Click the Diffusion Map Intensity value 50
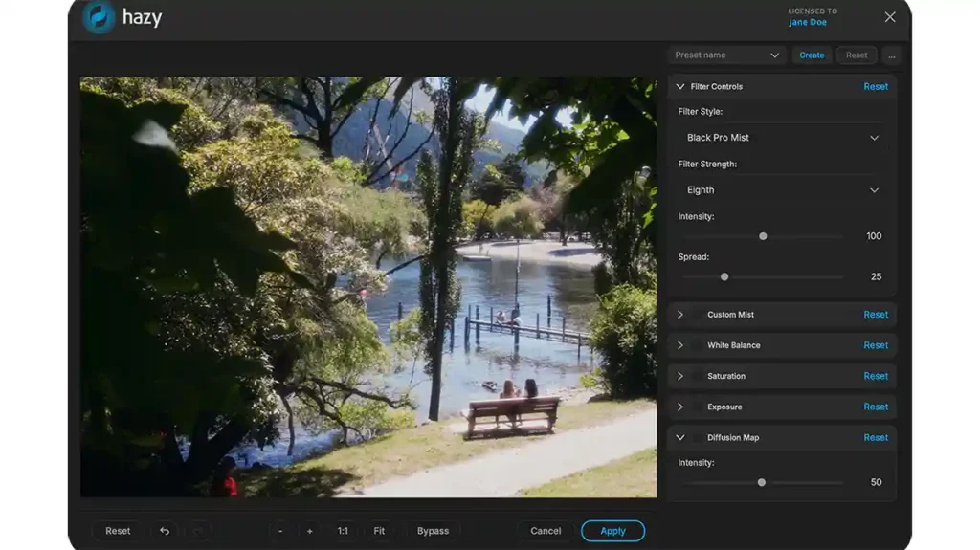Screen dimensions: 980x550 coord(876,482)
